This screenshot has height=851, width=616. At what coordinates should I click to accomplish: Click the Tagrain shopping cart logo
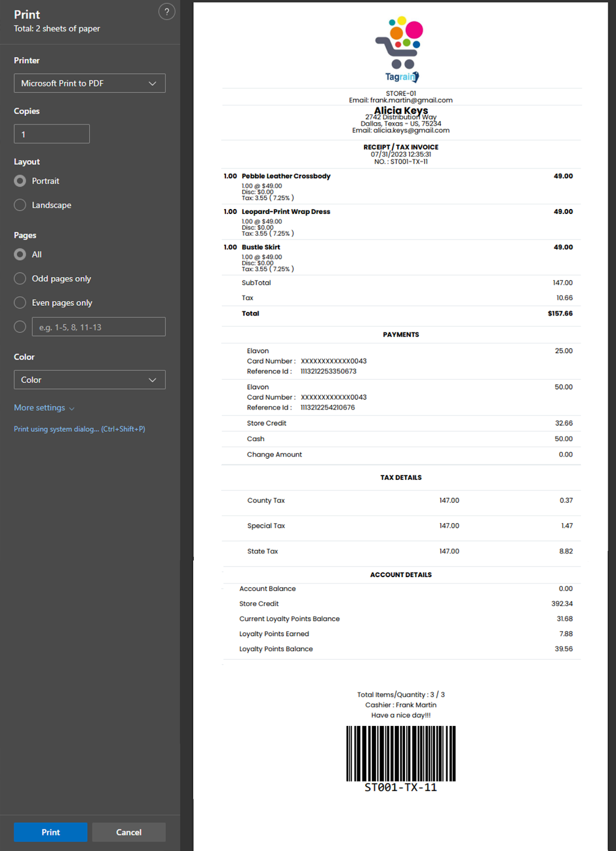coord(401,49)
